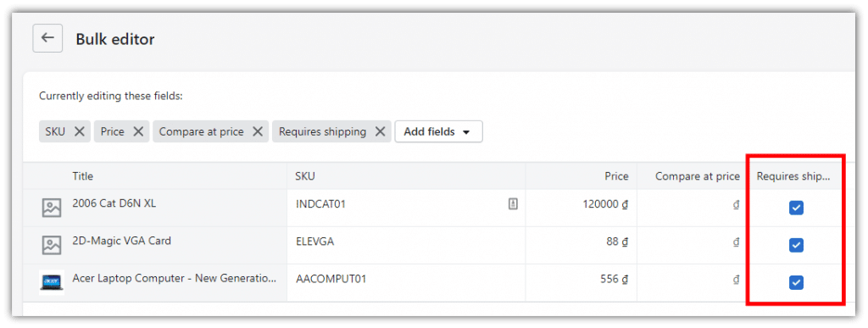The image size is (868, 328).
Task: Click the icon in the INDCAT01 SKU cell
Action: click(513, 204)
